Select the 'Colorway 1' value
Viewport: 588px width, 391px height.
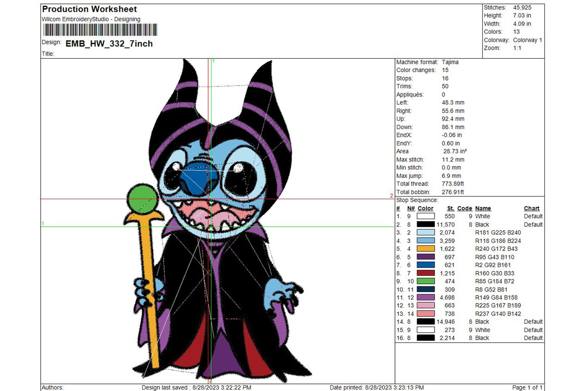point(528,40)
